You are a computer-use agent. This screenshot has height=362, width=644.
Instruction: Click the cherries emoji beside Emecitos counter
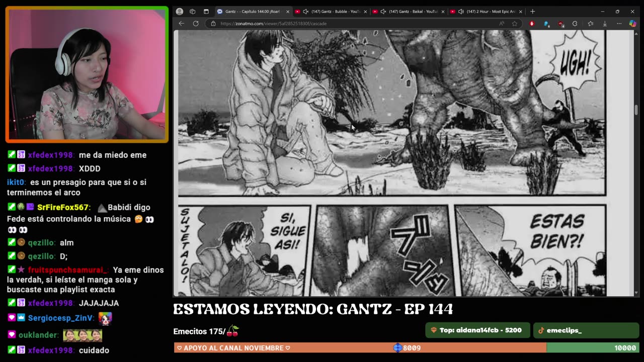click(233, 331)
